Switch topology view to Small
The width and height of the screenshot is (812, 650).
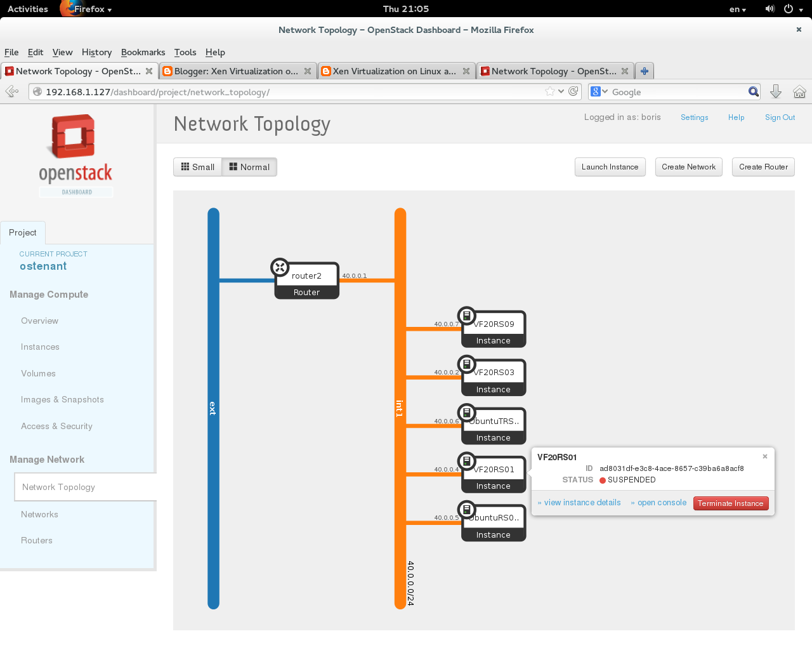pyautogui.click(x=197, y=167)
